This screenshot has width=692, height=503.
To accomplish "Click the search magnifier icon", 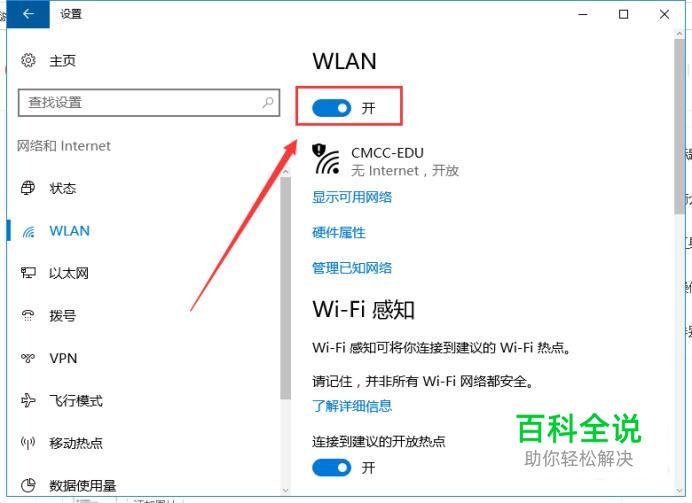I will [x=267, y=102].
